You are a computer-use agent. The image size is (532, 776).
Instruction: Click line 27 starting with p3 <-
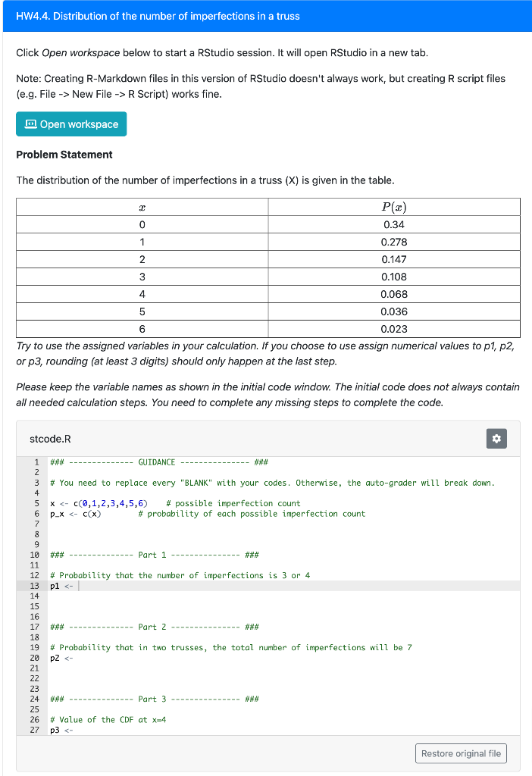pyautogui.click(x=61, y=730)
